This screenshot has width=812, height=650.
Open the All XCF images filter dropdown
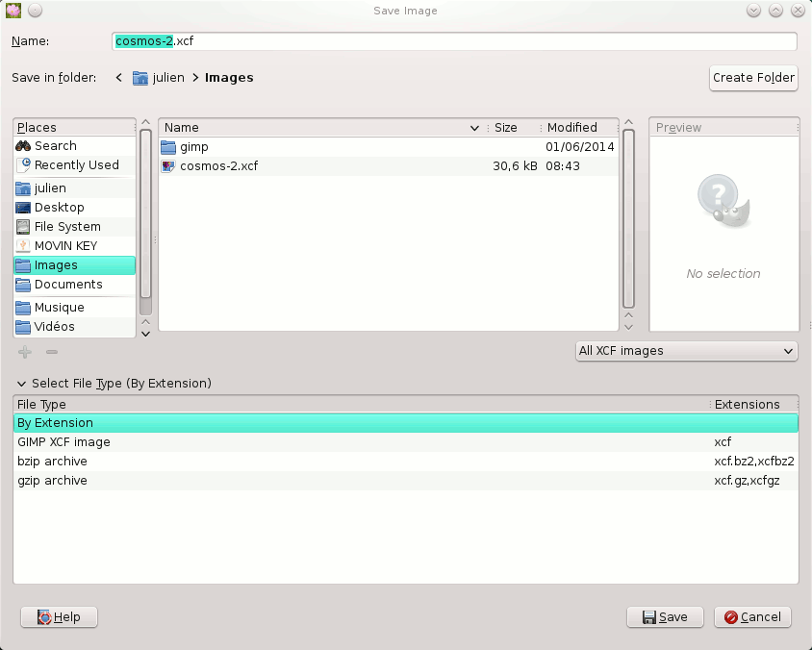[x=686, y=351]
